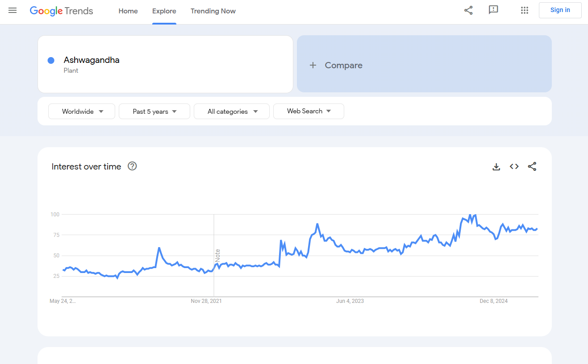Screen dimensions: 588x364
Task: Expand the All categories dropdown
Action: [x=232, y=112]
